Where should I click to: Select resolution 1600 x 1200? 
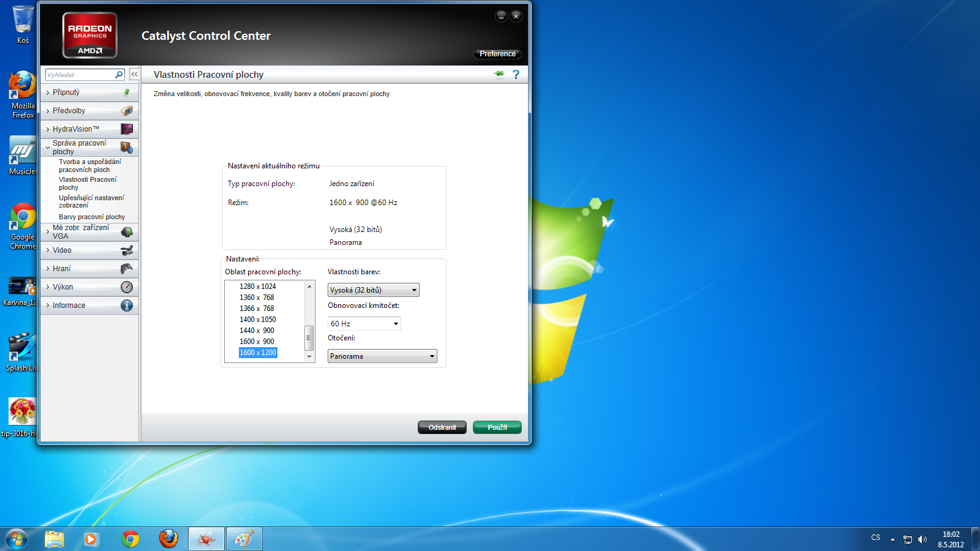pyautogui.click(x=258, y=353)
